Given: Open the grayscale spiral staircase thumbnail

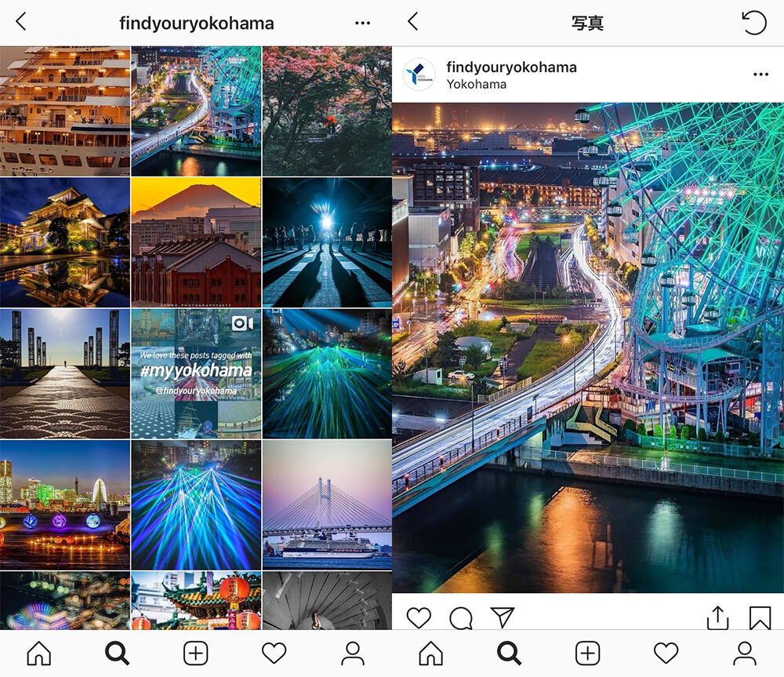Looking at the screenshot, I should [328, 600].
